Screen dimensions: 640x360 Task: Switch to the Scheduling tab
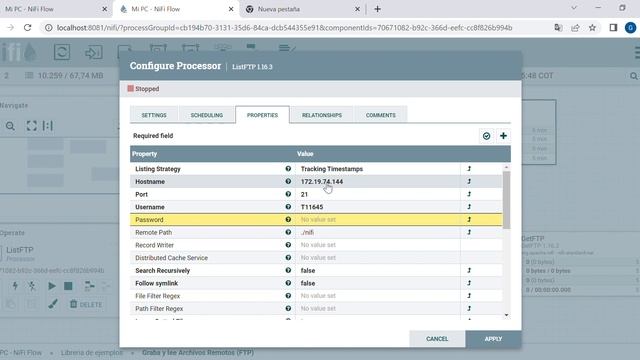pos(207,115)
